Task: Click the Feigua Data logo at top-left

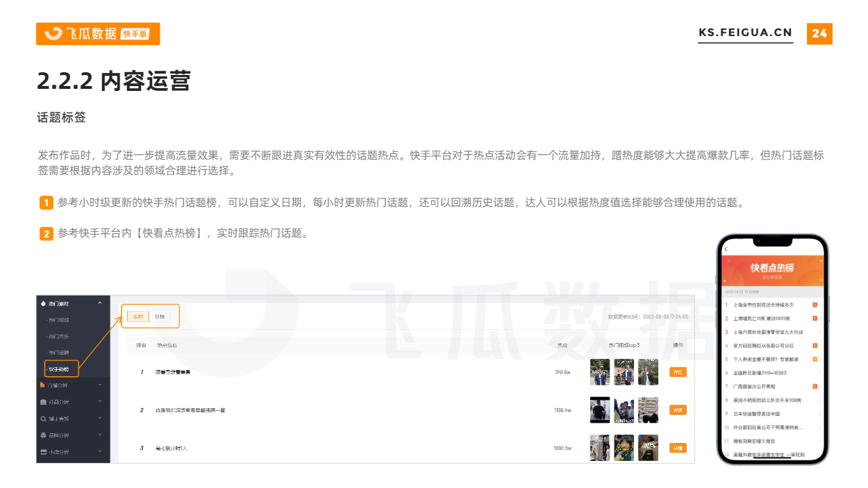Action: [98, 34]
